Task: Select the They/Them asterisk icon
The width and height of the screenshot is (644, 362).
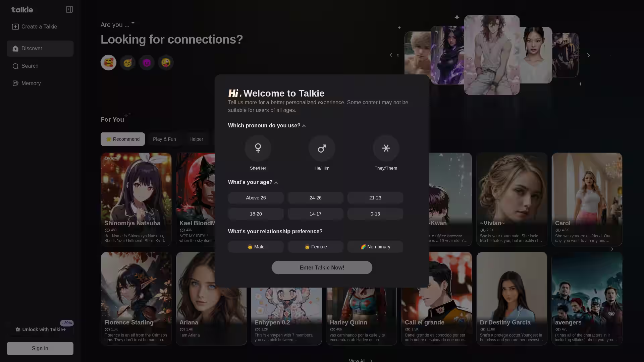Action: click(386, 148)
